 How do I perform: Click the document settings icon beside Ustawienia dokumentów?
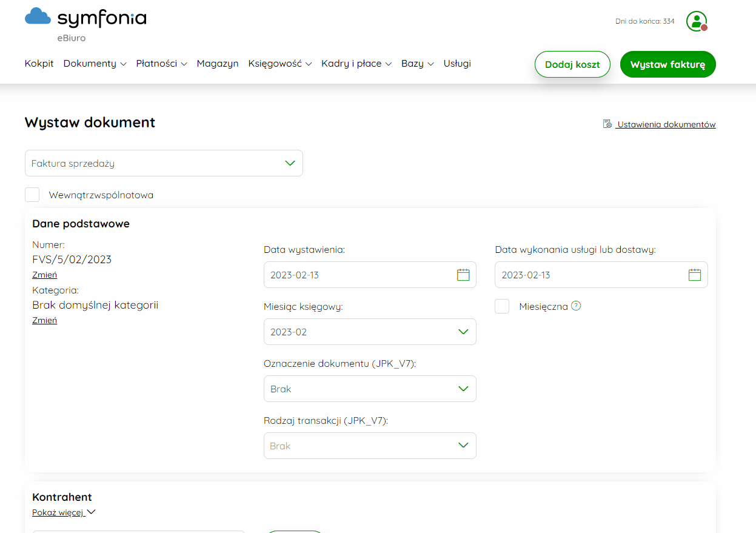(x=607, y=124)
